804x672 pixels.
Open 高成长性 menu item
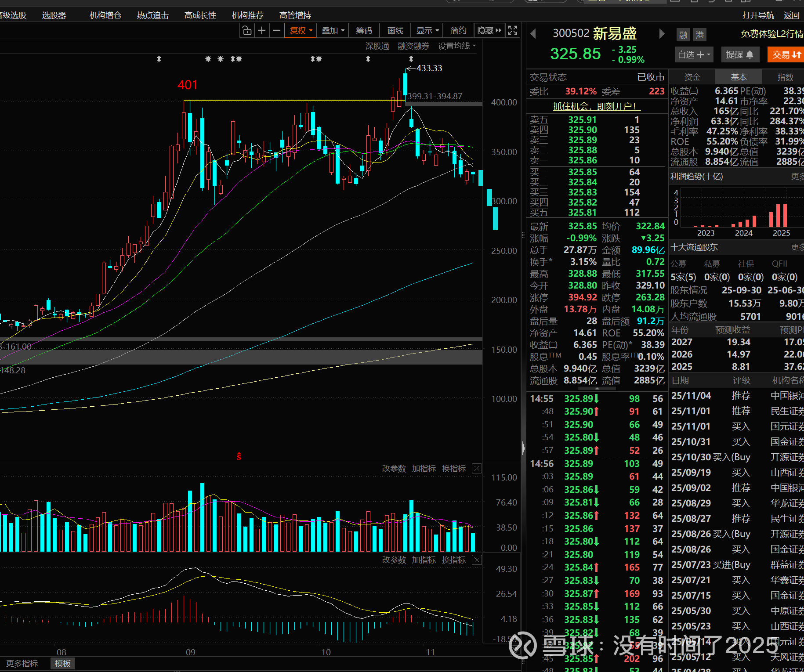200,15
